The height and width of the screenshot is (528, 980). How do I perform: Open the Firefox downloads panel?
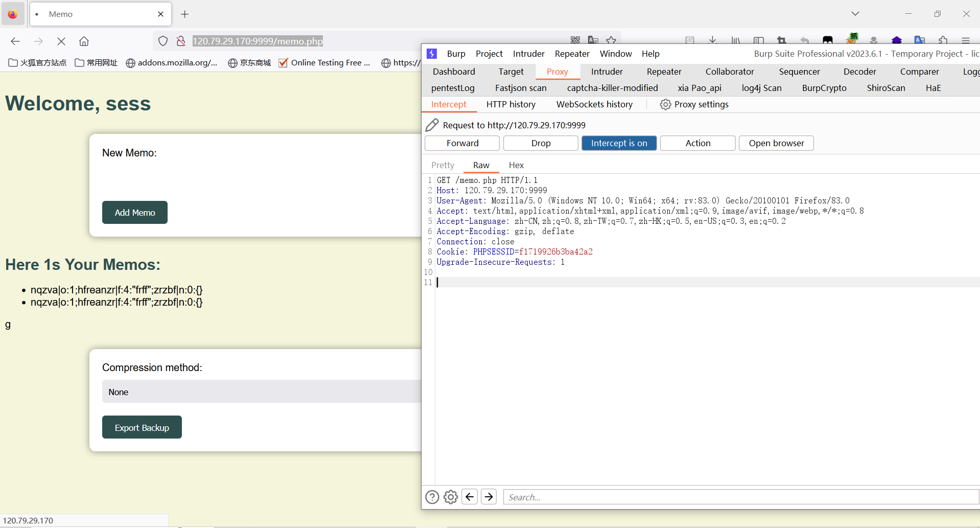[713, 40]
